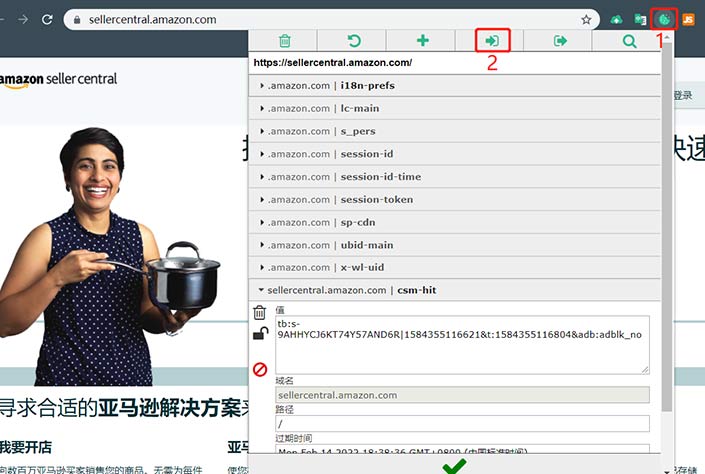
Task: Open the cookie search magnifier
Action: click(x=629, y=41)
